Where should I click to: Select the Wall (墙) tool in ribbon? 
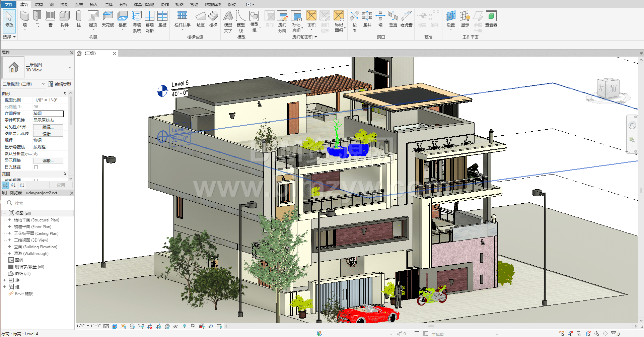click(x=24, y=19)
